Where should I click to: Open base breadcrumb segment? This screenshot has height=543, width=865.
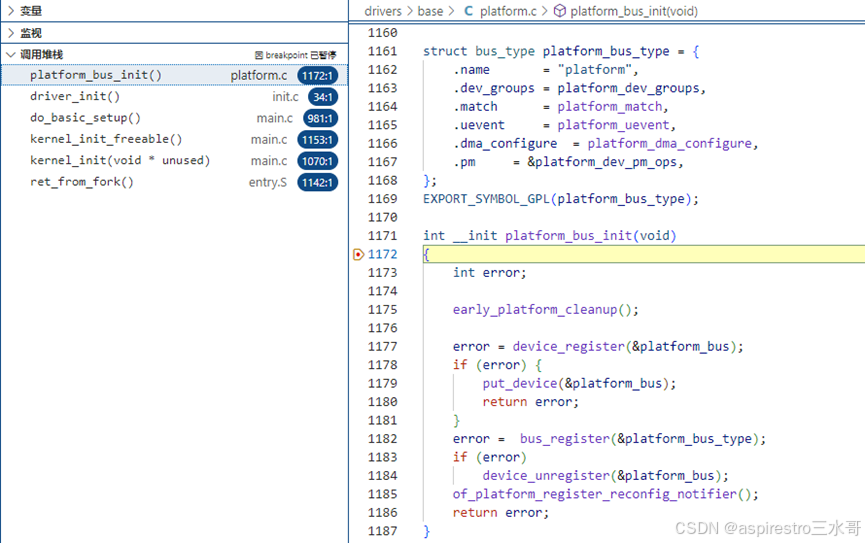(x=430, y=11)
